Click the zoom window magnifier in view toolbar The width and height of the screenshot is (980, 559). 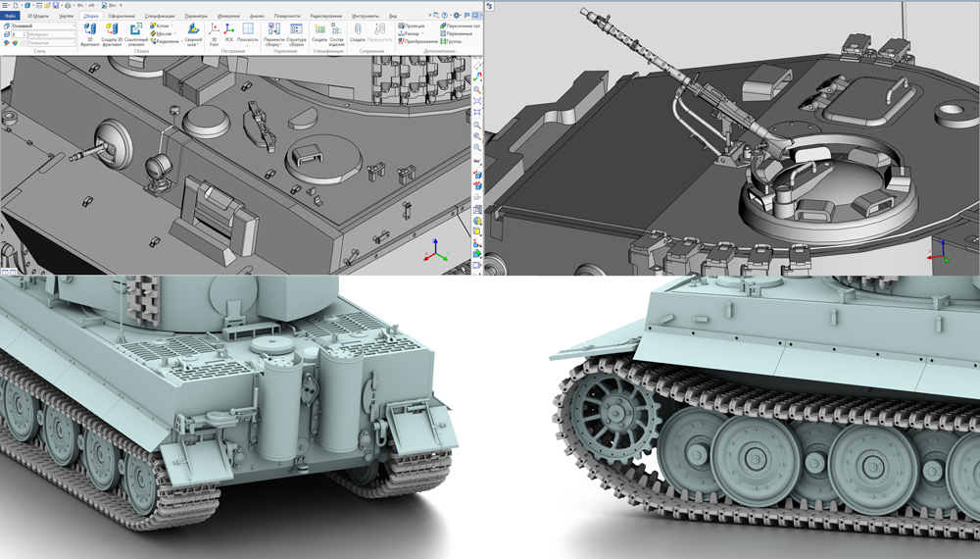(x=477, y=90)
